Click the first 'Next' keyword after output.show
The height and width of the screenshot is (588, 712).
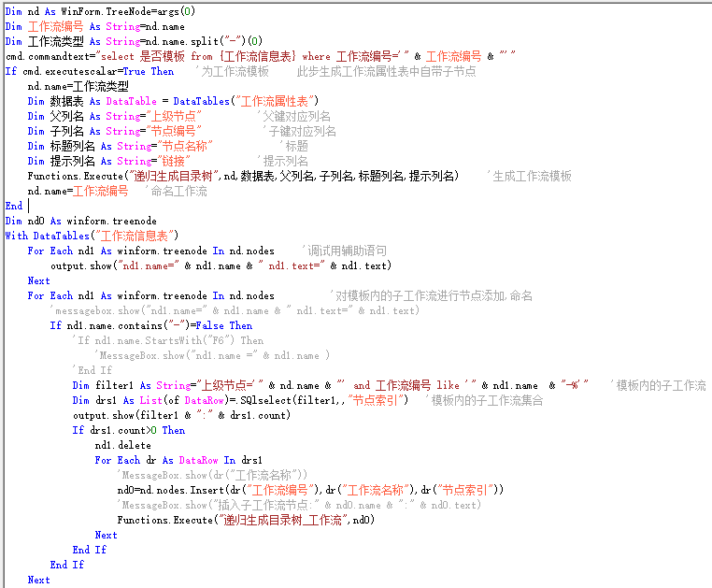pos(38,280)
